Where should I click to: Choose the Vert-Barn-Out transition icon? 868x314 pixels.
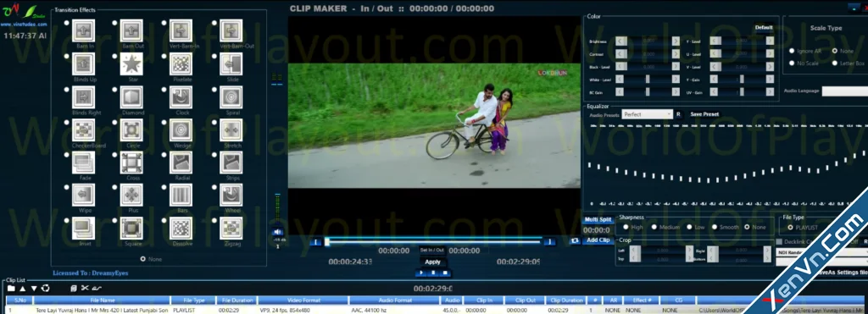231,31
